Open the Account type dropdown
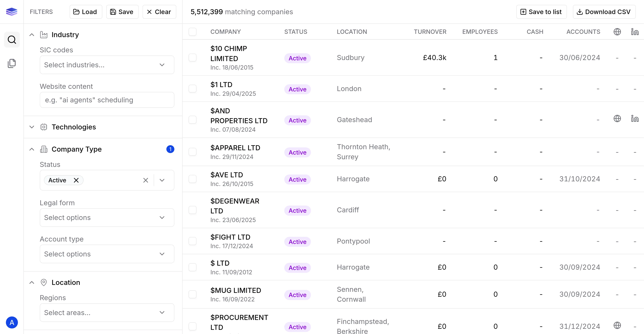644x334 pixels. click(x=107, y=254)
